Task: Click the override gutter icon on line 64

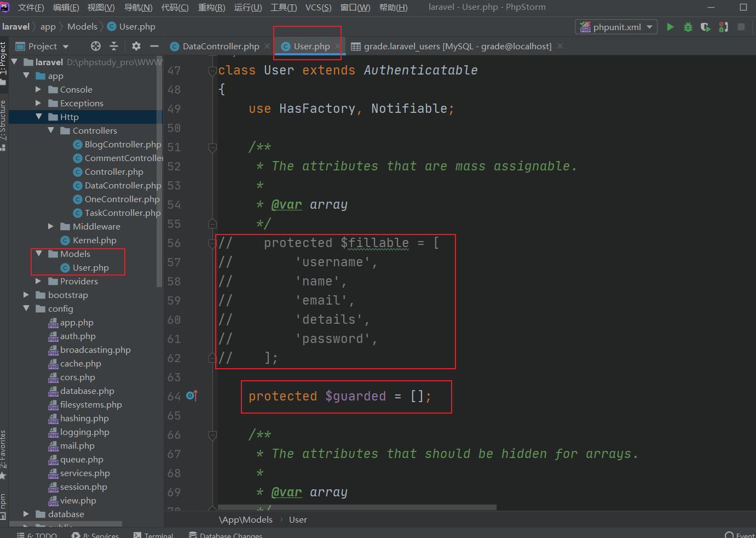Action: pyautogui.click(x=192, y=396)
